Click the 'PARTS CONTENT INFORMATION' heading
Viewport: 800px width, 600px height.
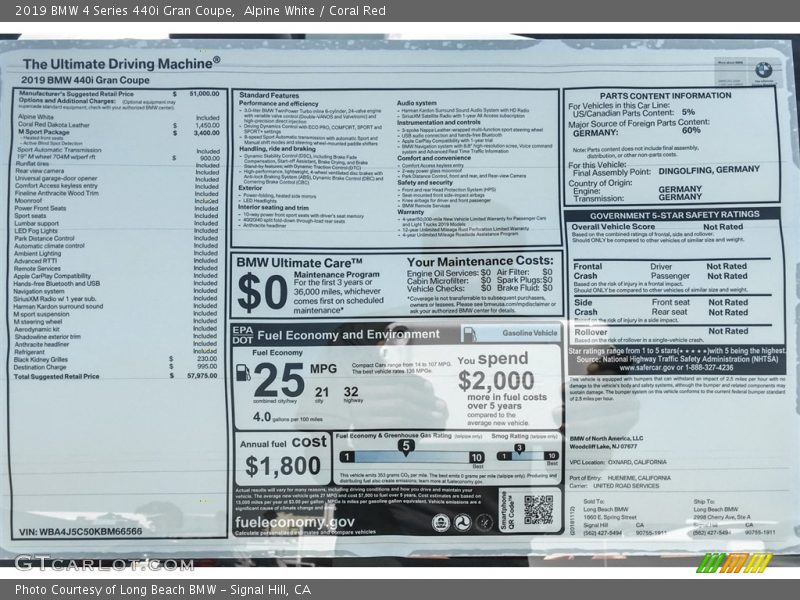click(665, 96)
